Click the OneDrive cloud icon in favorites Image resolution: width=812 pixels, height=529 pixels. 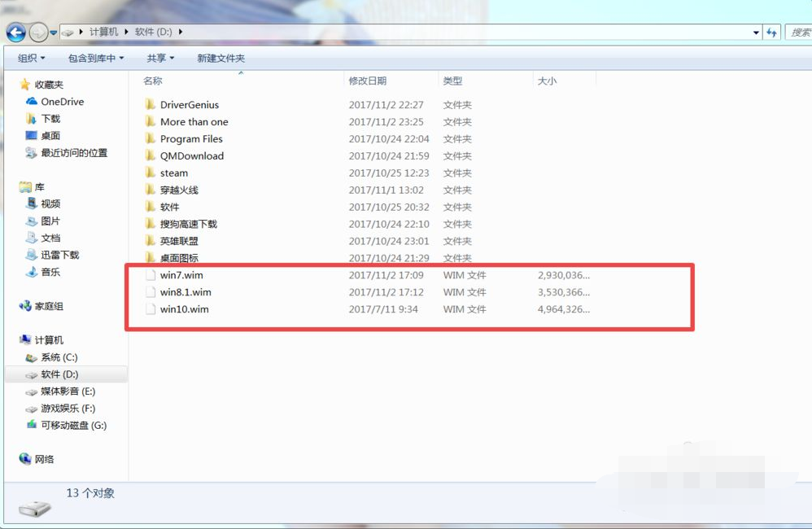click(32, 102)
